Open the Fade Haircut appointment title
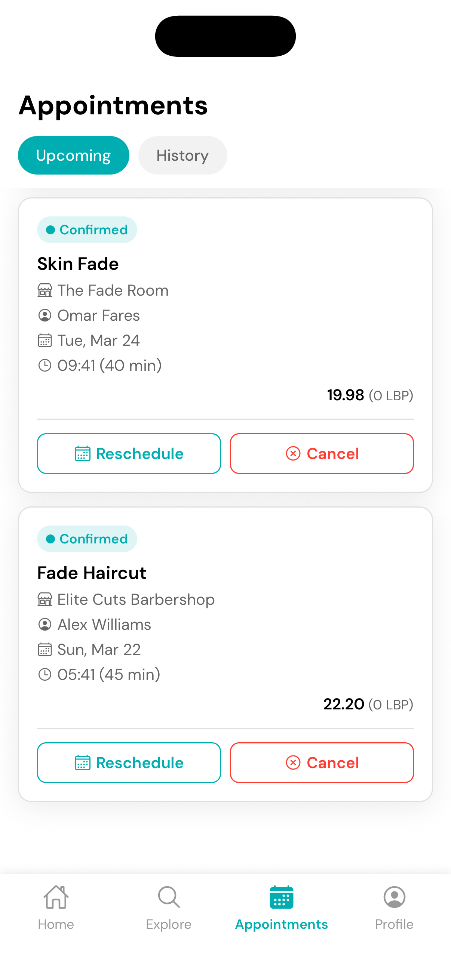Image resolution: width=451 pixels, height=980 pixels. 92,573
